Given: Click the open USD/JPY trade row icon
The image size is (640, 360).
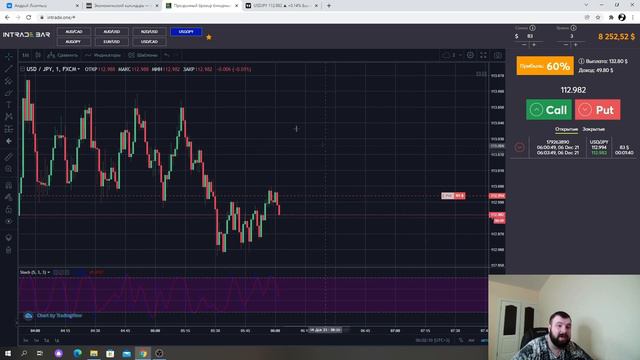Looking at the screenshot, I should 520,147.
